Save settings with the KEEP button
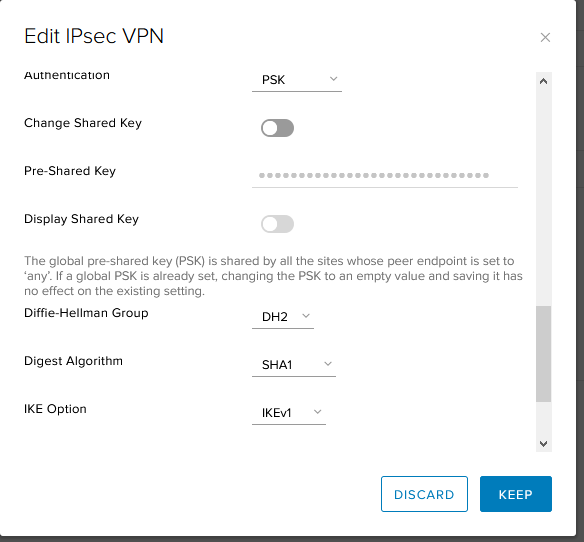584x542 pixels. [x=516, y=494]
